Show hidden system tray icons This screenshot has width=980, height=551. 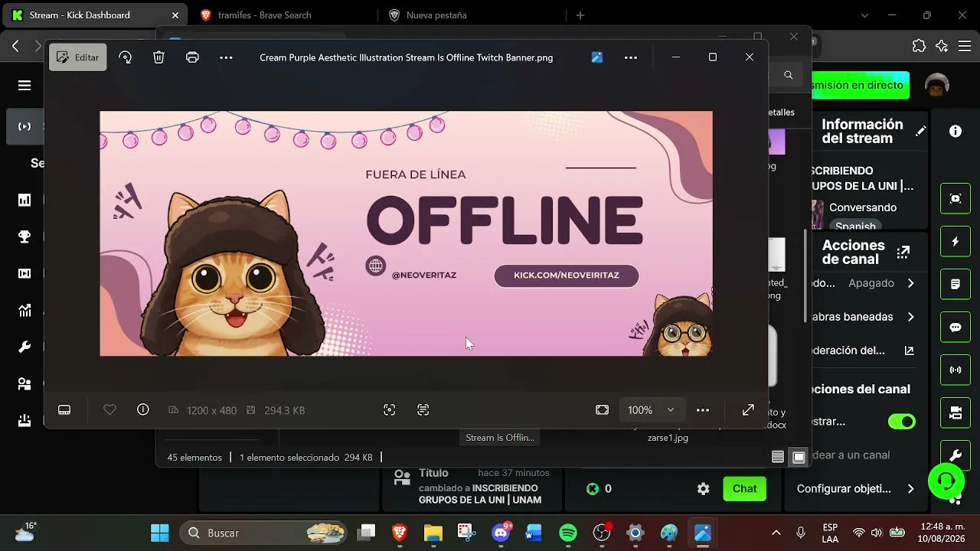776,533
